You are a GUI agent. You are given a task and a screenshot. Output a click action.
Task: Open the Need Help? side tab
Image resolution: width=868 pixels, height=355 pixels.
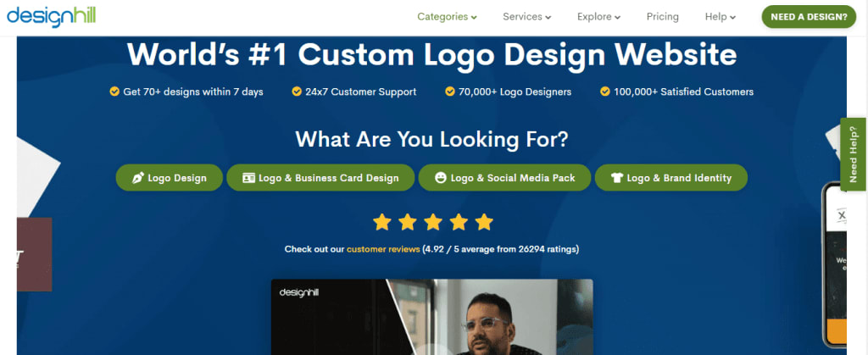pyautogui.click(x=853, y=154)
